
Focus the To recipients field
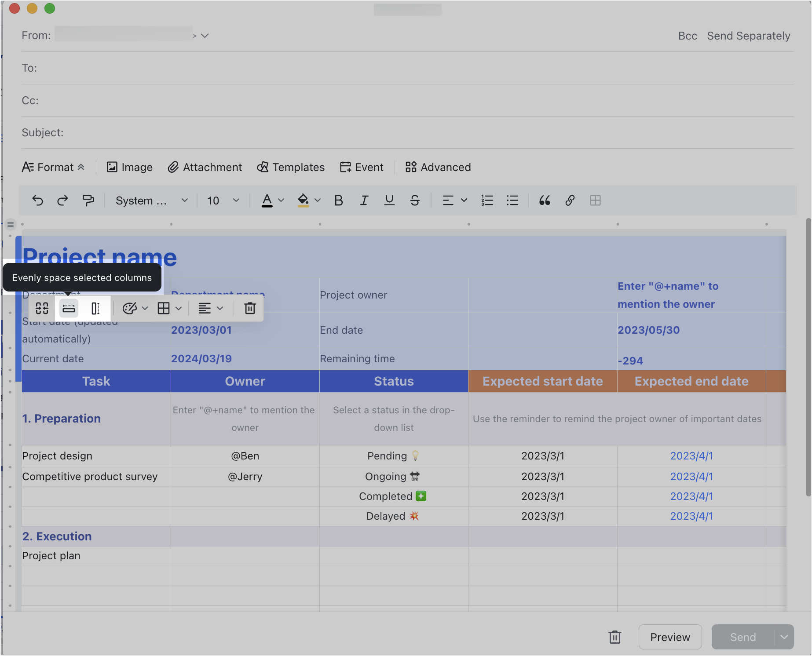408,68
